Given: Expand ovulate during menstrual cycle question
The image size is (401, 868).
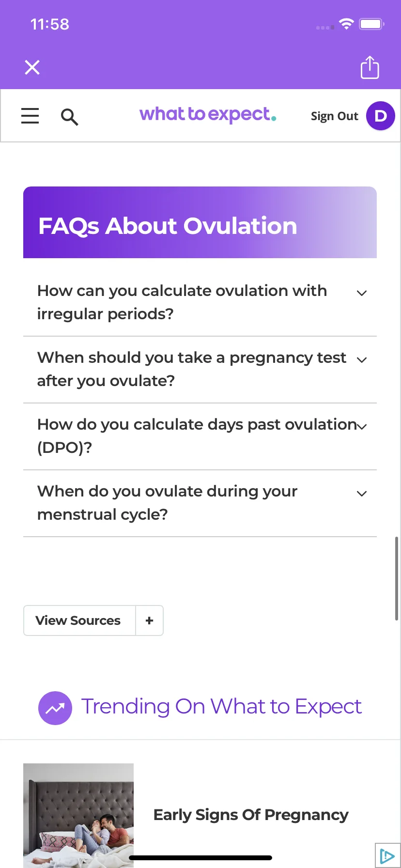Looking at the screenshot, I should point(200,503).
